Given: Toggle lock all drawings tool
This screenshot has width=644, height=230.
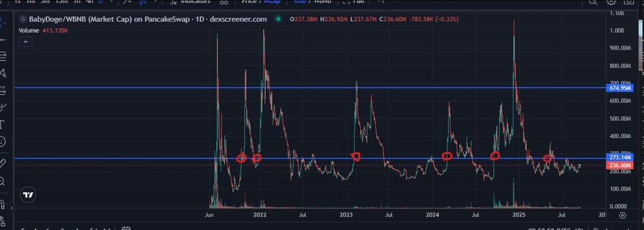Looking at the screenshot, I should click(2, 221).
